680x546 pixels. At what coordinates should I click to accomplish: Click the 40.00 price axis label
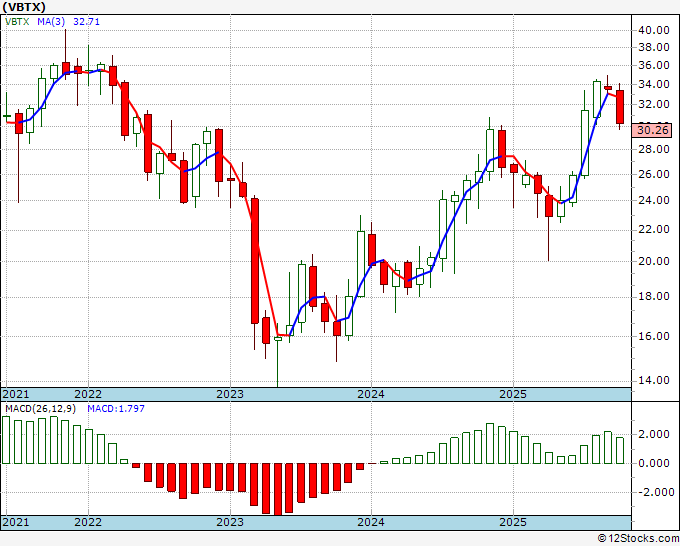pyautogui.click(x=654, y=30)
